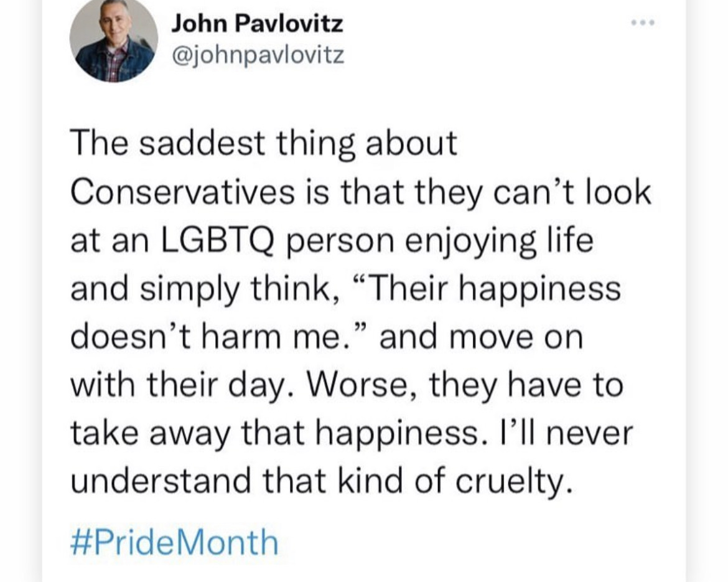The width and height of the screenshot is (728, 582).
Task: Click the phrase "simply think" in the tweet
Action: click(248, 289)
